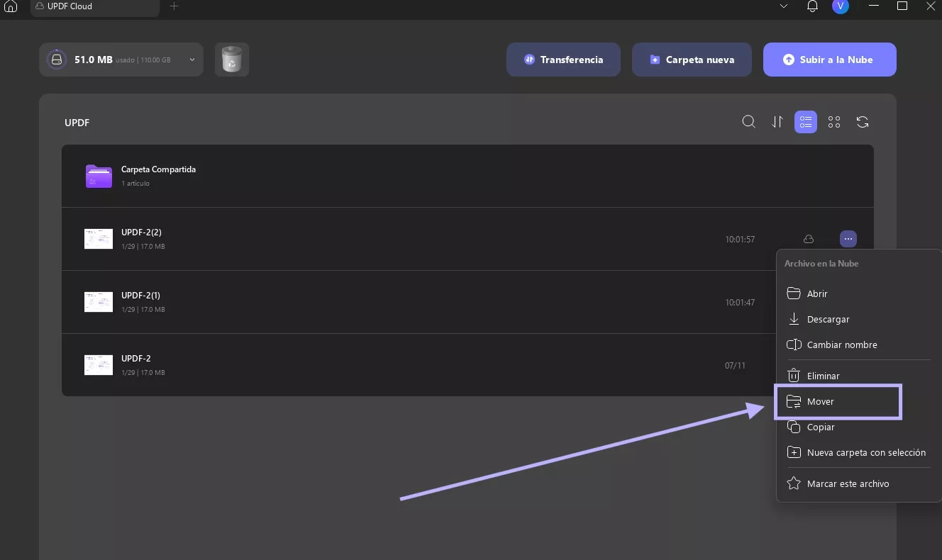
Task: Open more options for UPDF-2(2)
Action: coord(848,239)
